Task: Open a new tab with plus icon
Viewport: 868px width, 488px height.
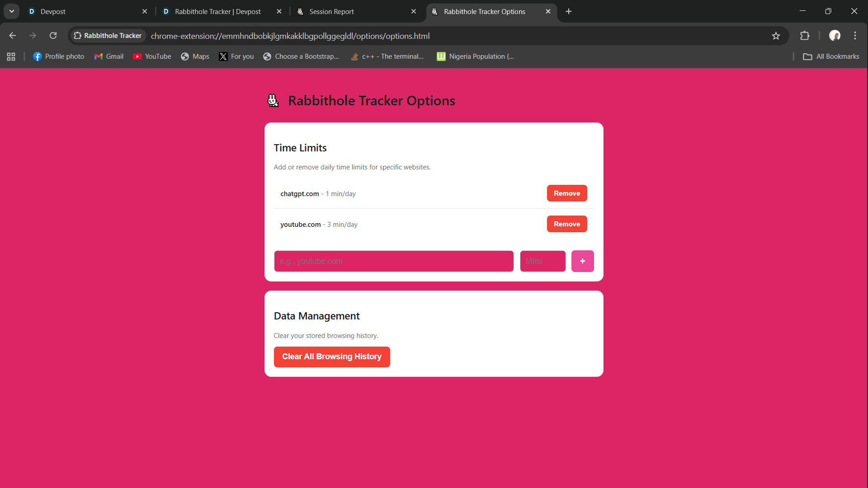Action: pyautogui.click(x=569, y=11)
